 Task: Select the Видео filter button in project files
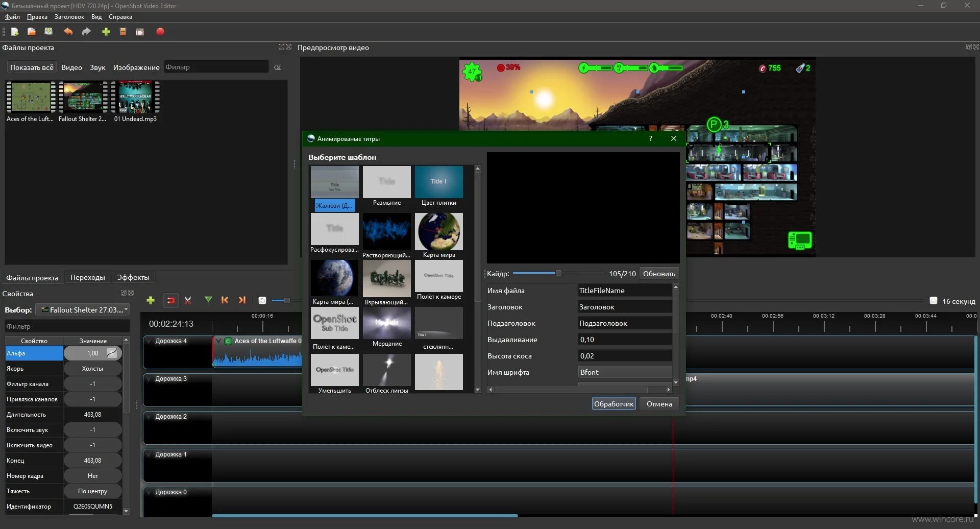[71, 67]
